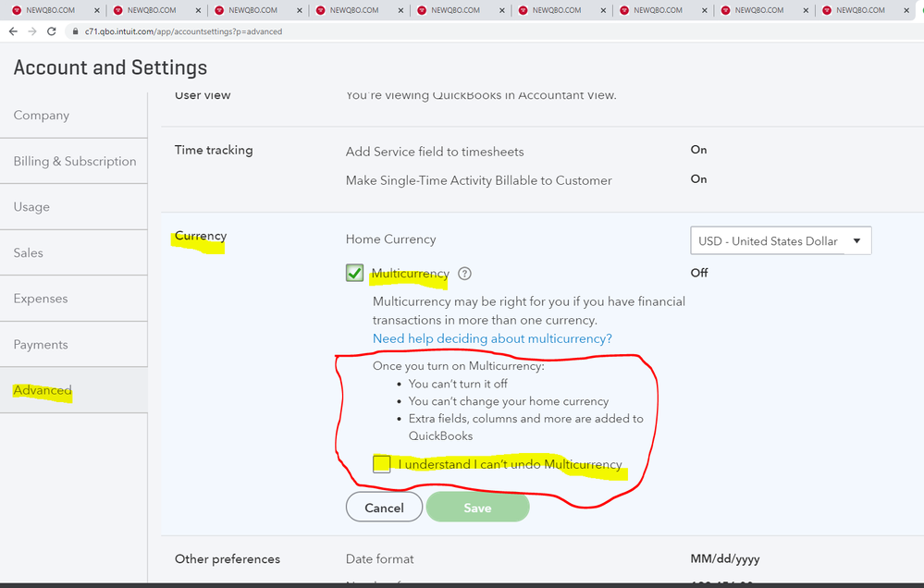Click the Multicurrency Off status value
The width and height of the screenshot is (924, 588).
tap(699, 273)
